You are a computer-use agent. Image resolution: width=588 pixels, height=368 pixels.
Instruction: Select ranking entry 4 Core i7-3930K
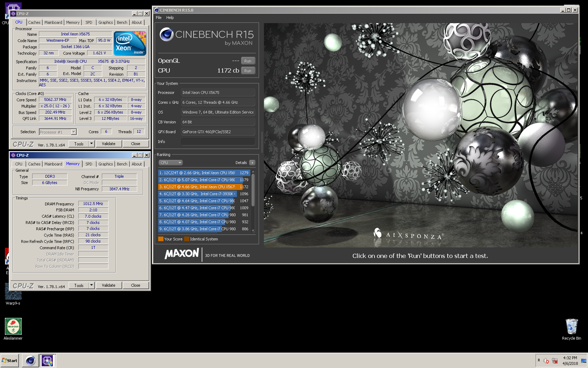click(204, 194)
